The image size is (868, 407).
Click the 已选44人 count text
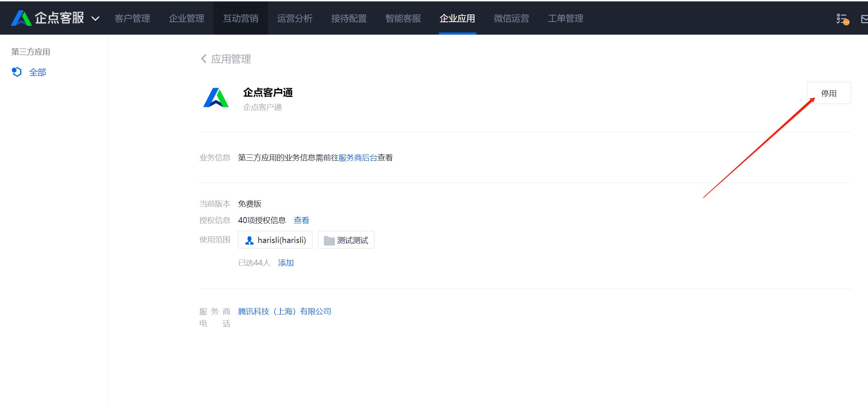tap(254, 263)
